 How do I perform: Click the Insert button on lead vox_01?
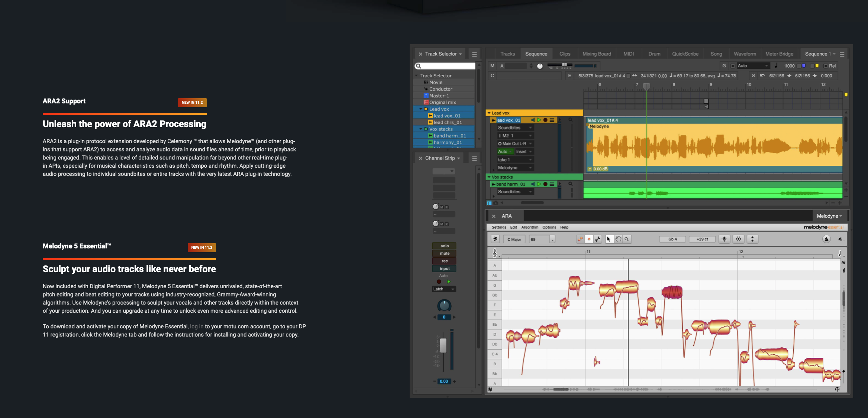[524, 152]
